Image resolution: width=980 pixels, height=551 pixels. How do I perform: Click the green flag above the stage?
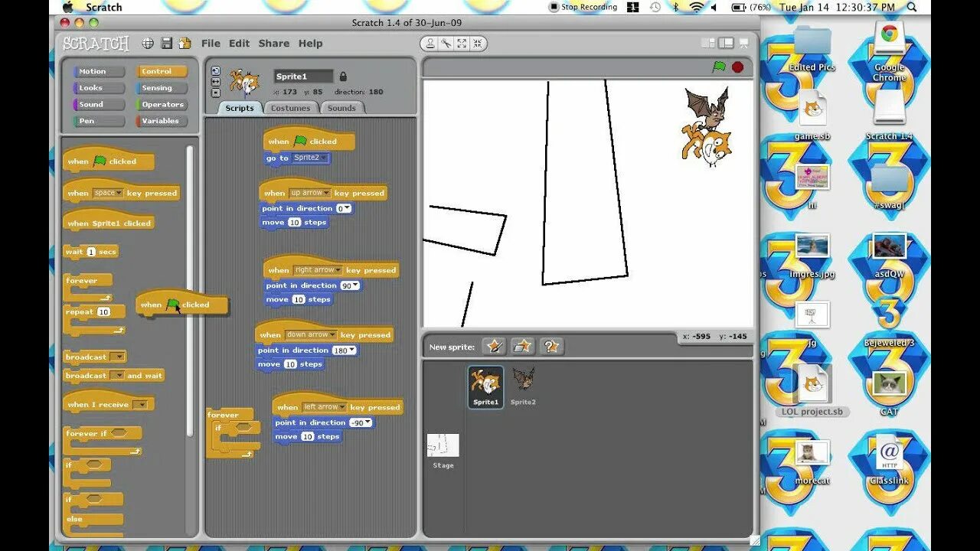(719, 67)
